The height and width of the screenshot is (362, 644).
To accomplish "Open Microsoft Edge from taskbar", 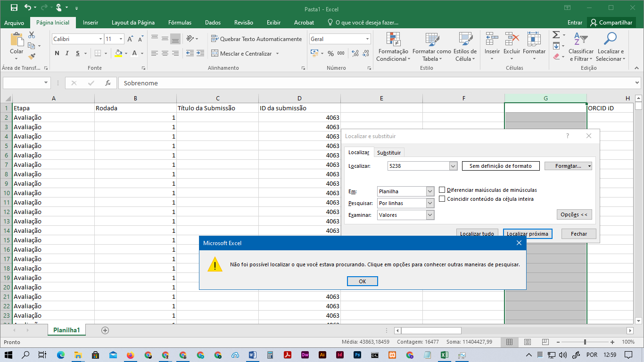I will (60, 354).
